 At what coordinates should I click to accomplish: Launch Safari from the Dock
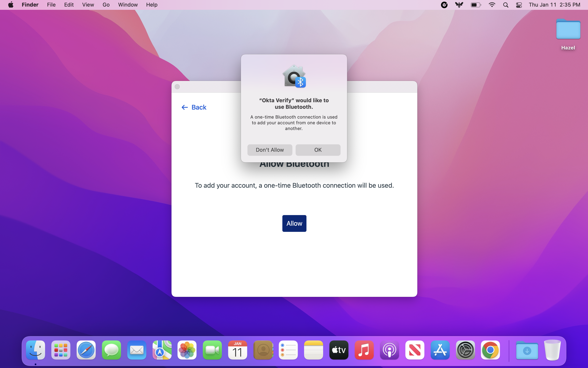point(86,350)
